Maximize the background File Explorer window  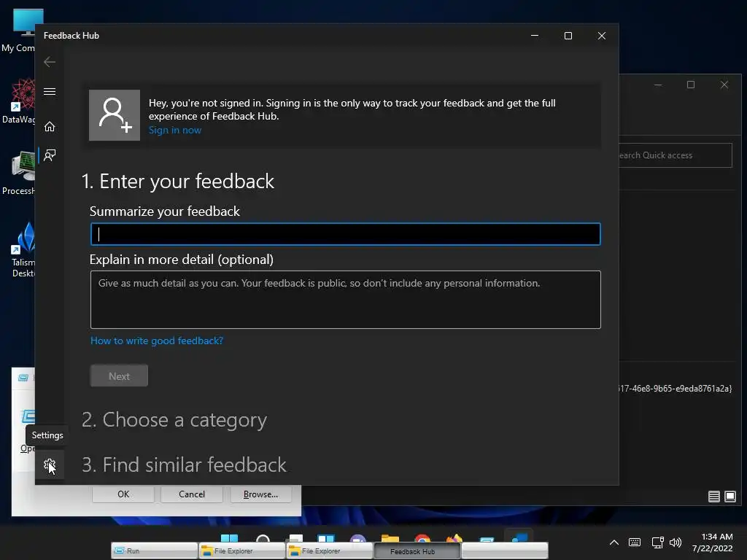point(691,85)
